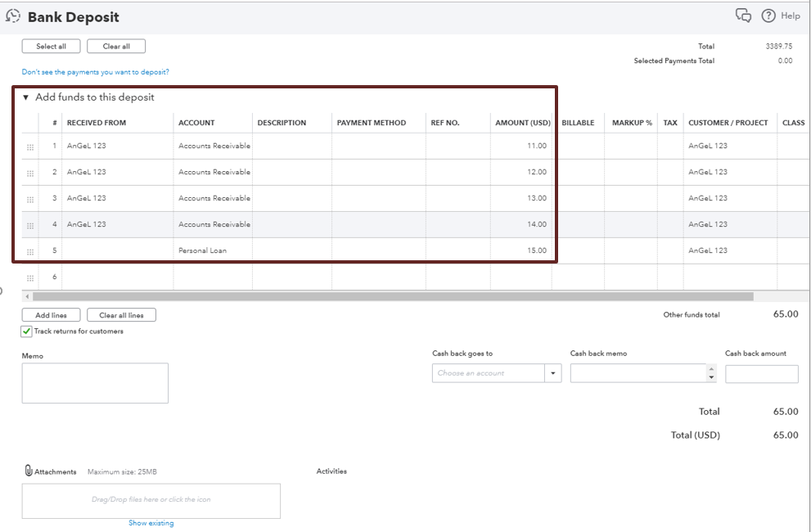Click the Cash back memo field

639,373
